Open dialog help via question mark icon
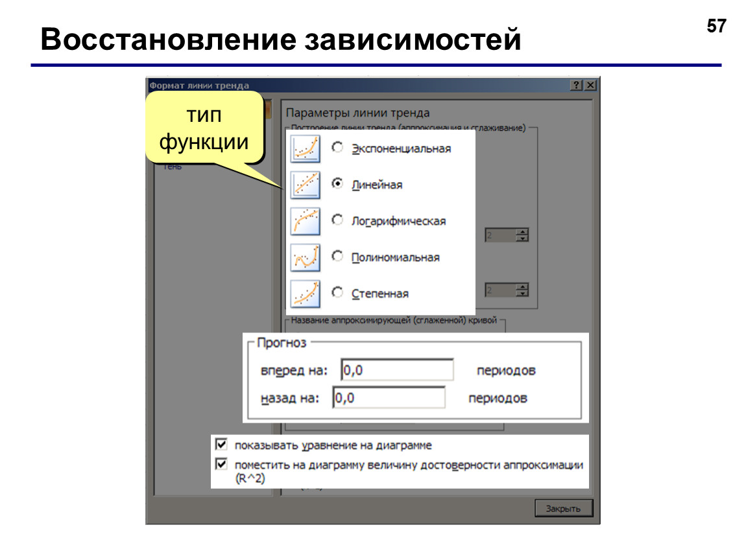 tap(576, 85)
